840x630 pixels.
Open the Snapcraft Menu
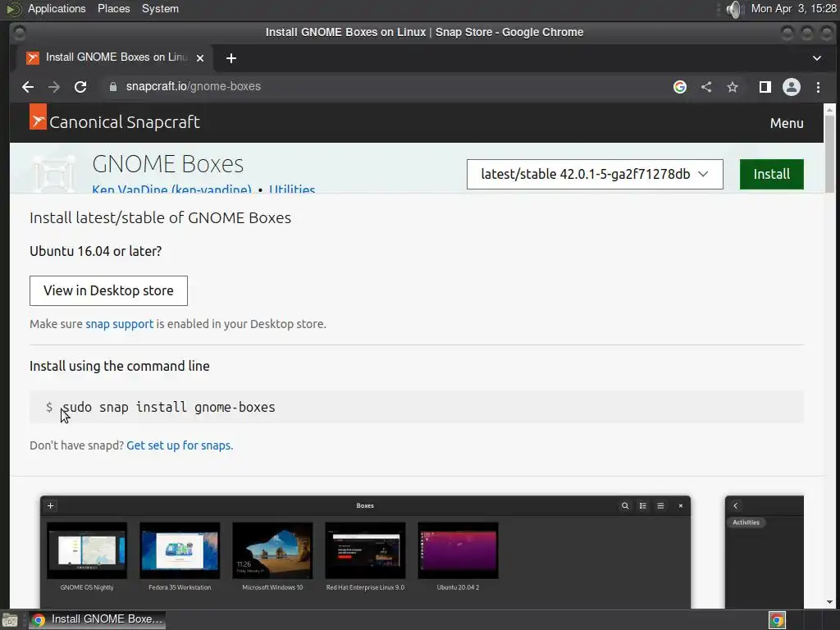[787, 123]
